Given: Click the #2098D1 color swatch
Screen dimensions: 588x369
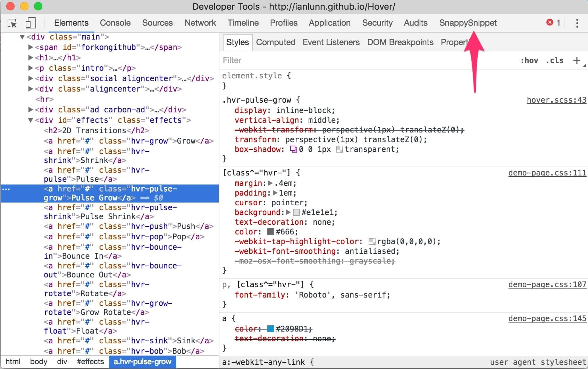Looking at the screenshot, I should [269, 329].
